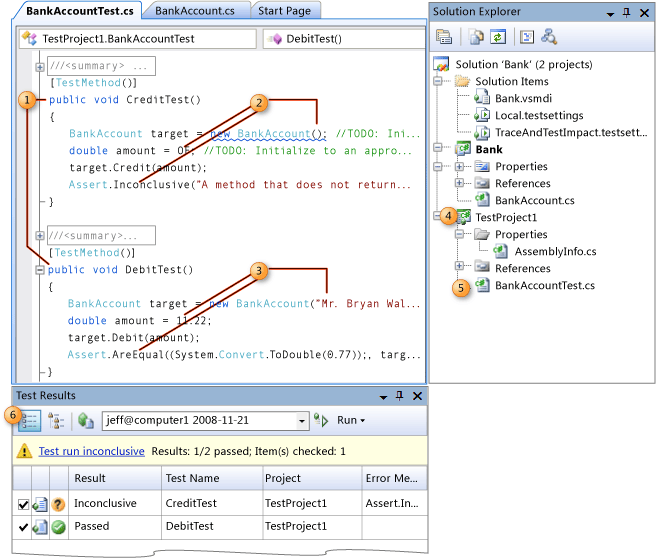Screen dimensions: 656x558
Task: Click BankAccount.cs file icon in tree
Action: (482, 200)
